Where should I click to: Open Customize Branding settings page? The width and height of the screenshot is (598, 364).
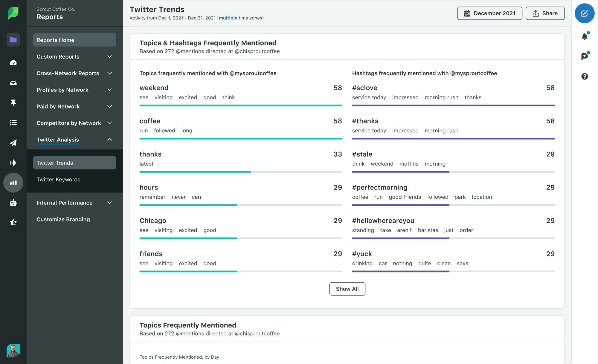pyautogui.click(x=63, y=219)
